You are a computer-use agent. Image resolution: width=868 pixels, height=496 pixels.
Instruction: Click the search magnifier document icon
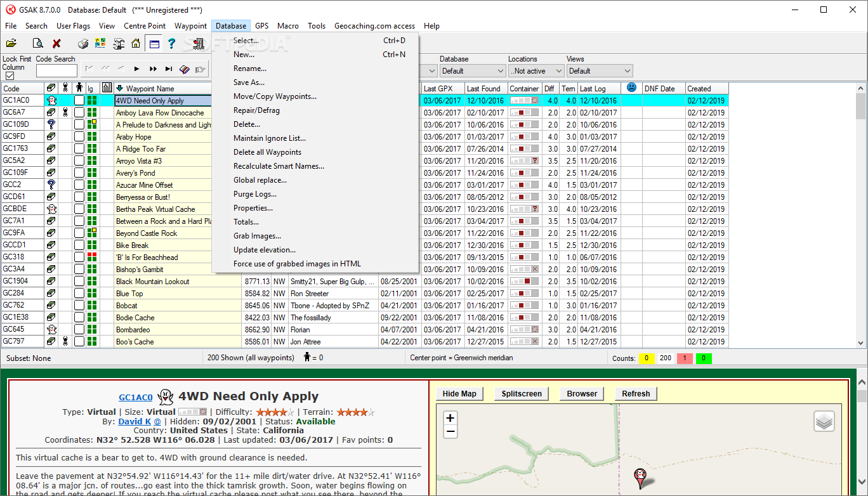38,44
